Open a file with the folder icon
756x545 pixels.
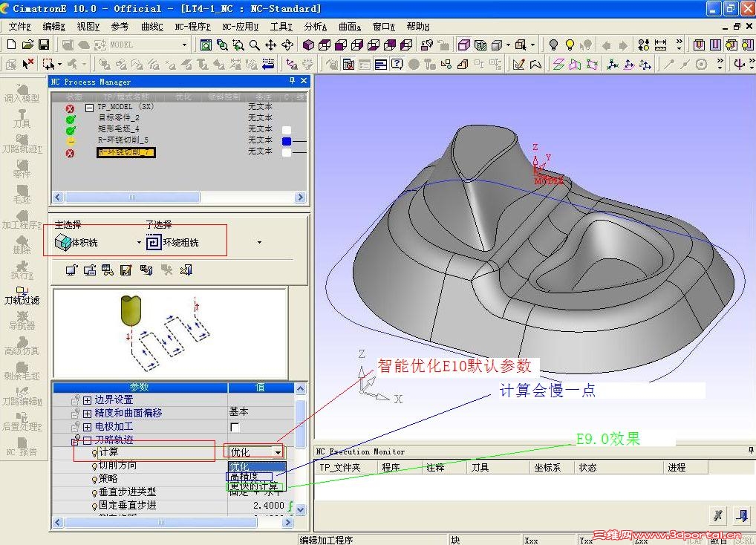point(27,45)
